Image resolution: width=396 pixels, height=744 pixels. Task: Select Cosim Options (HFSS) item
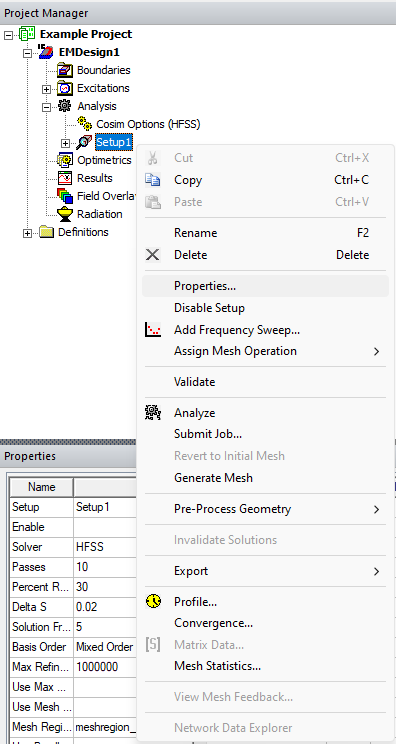(x=148, y=124)
